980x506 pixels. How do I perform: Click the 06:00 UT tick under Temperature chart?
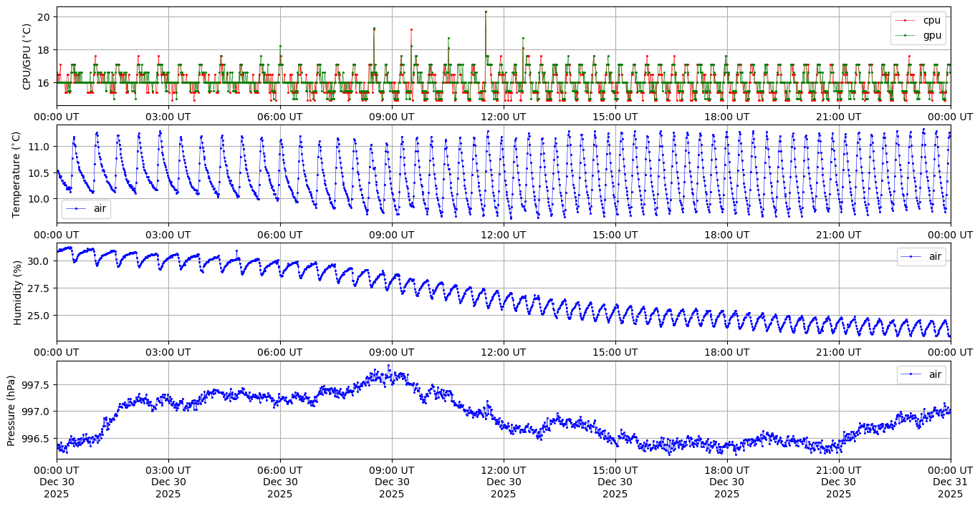[x=279, y=233]
